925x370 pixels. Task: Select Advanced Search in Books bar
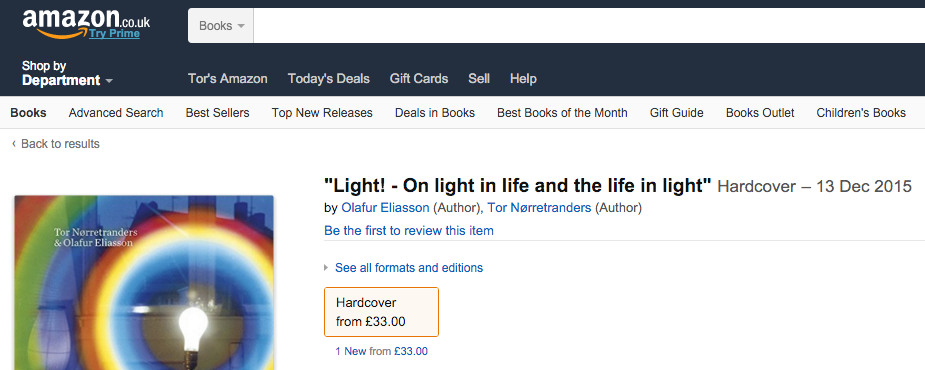(x=116, y=113)
